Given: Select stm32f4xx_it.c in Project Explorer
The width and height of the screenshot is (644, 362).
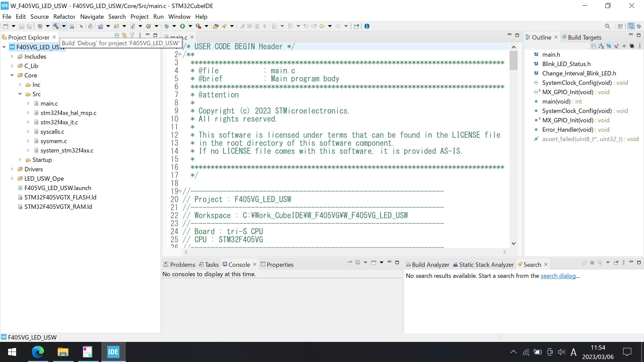Looking at the screenshot, I should click(x=59, y=122).
